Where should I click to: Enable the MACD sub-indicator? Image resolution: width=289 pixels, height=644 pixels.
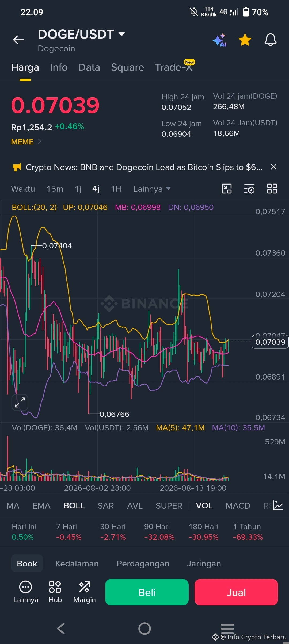point(238,506)
